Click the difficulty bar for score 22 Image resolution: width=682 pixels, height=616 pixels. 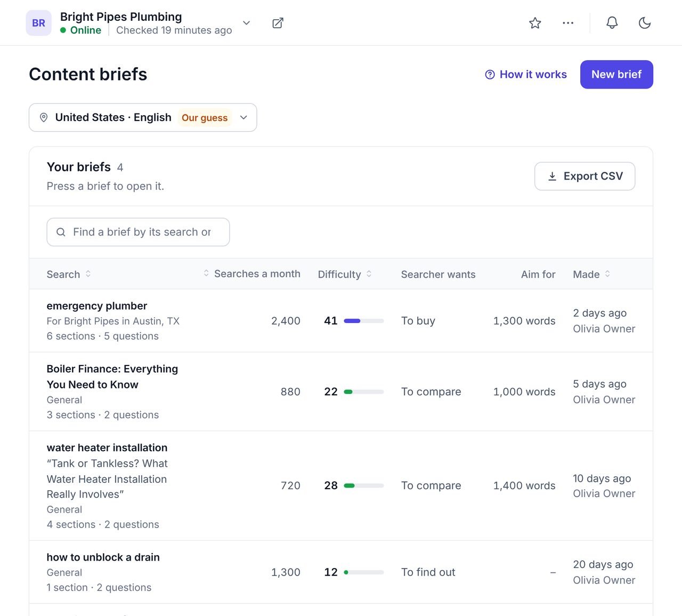pyautogui.click(x=364, y=392)
